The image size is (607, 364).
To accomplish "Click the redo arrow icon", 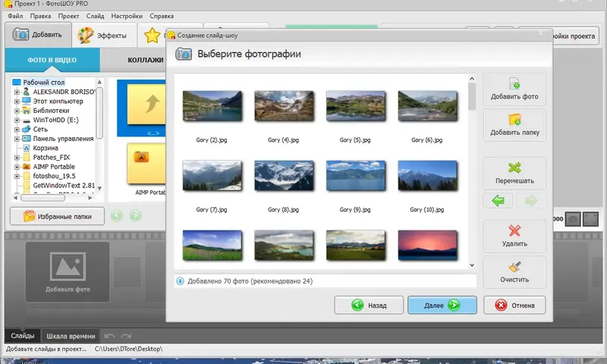I will point(126,336).
